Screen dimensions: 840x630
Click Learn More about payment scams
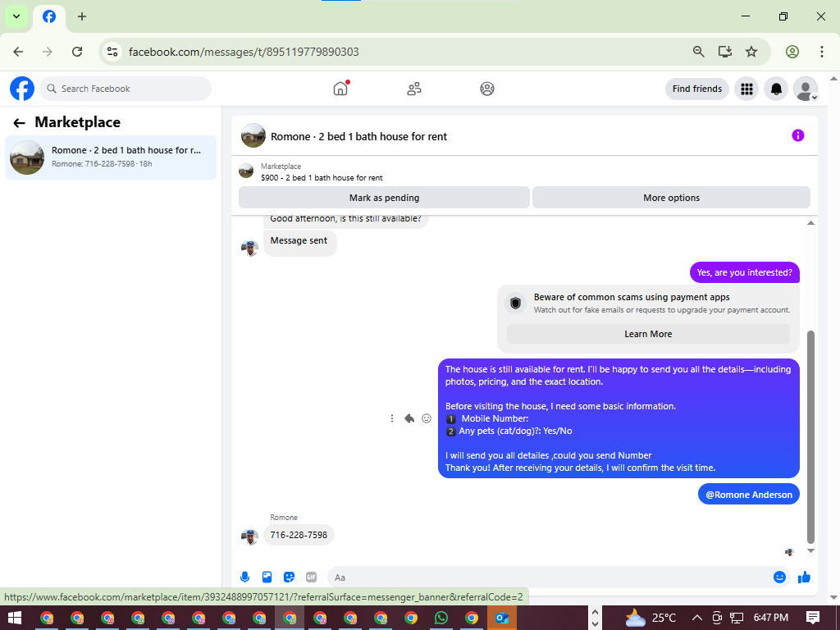pos(648,334)
